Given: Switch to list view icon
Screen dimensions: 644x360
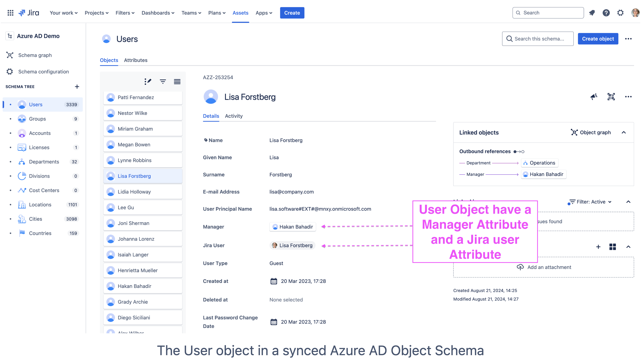Looking at the screenshot, I should point(177,81).
